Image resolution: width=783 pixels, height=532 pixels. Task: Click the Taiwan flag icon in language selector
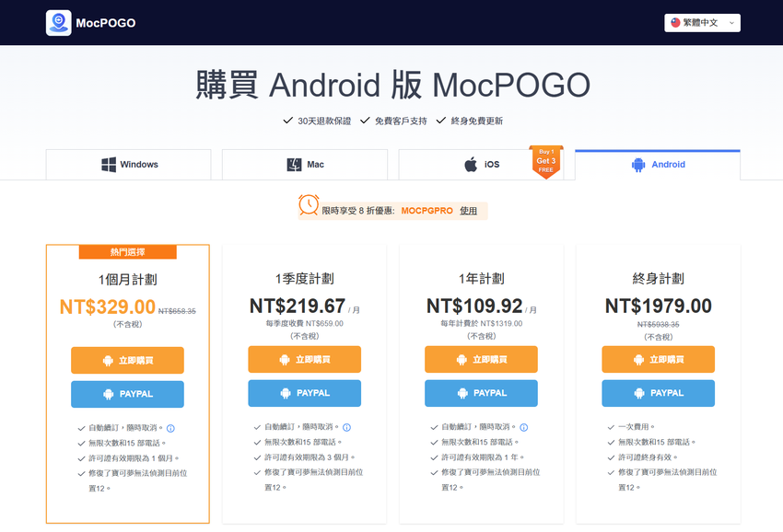tap(675, 22)
